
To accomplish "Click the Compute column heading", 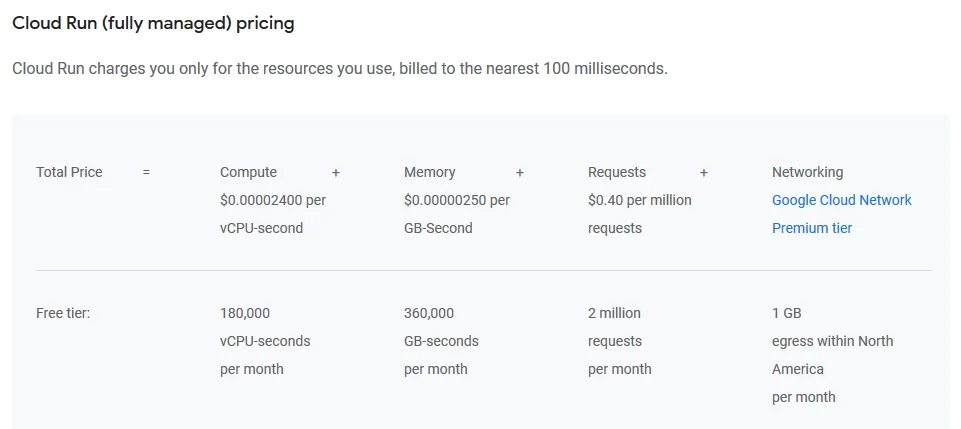I will 248,172.
